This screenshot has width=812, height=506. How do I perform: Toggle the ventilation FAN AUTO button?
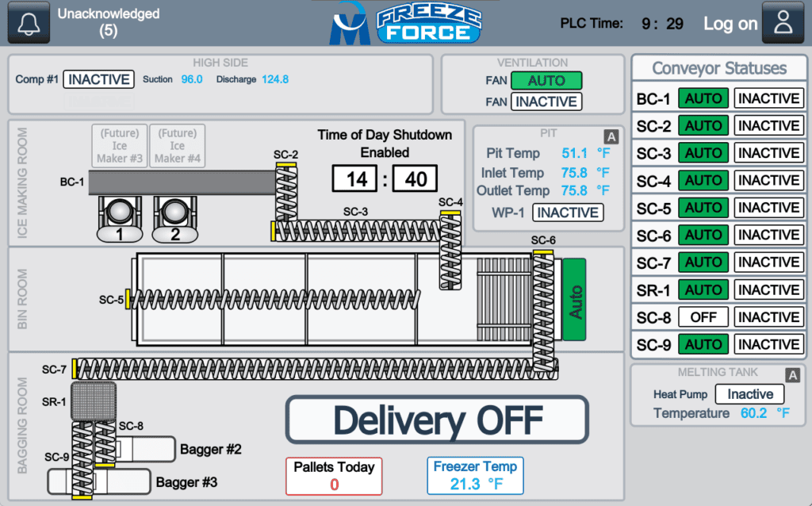coord(546,81)
